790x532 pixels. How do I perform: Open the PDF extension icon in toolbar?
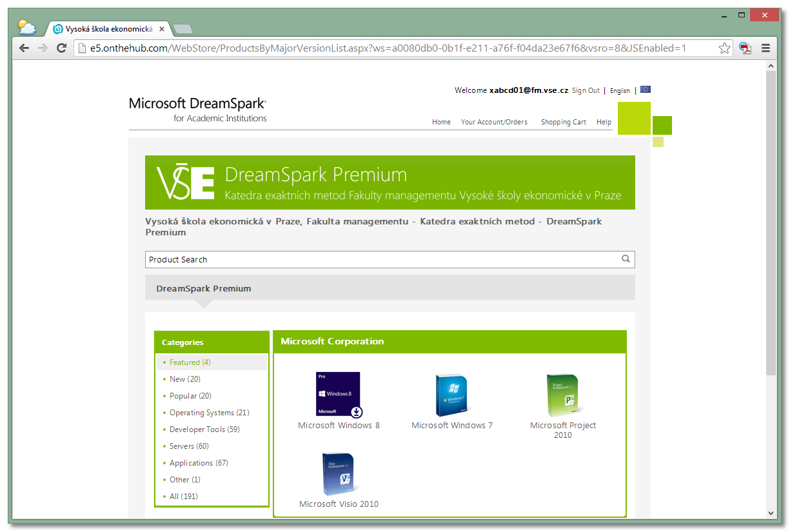coord(745,48)
